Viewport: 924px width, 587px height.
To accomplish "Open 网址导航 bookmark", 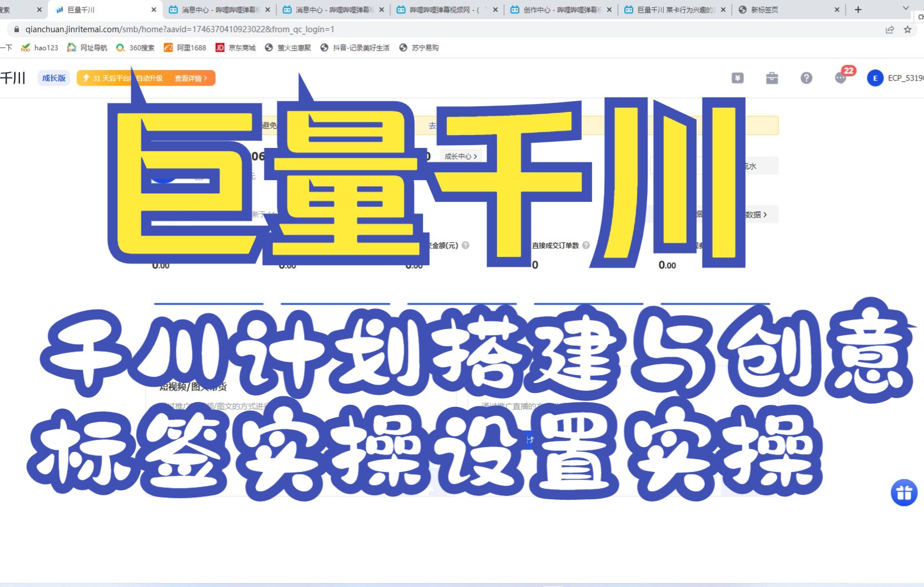I will pyautogui.click(x=87, y=48).
